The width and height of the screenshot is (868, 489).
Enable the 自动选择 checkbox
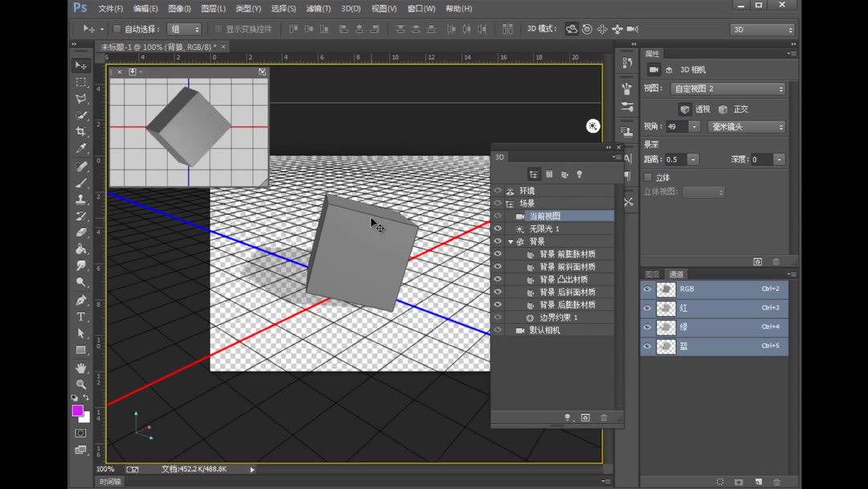click(117, 29)
